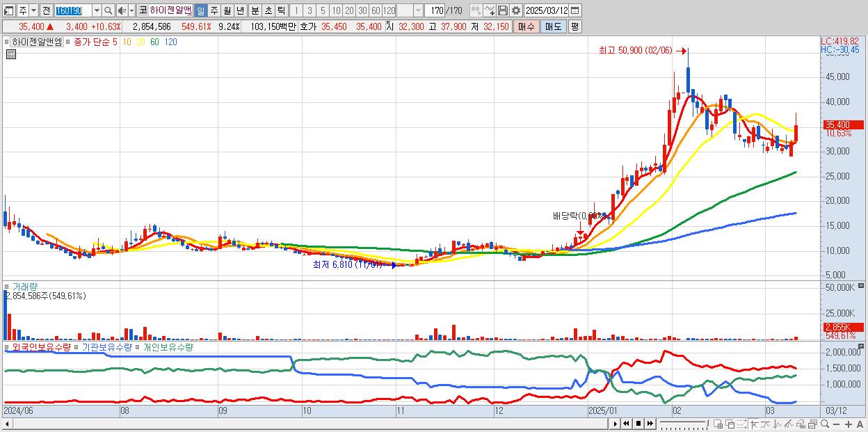Open the dropdown beside speaker icon

[131, 10]
